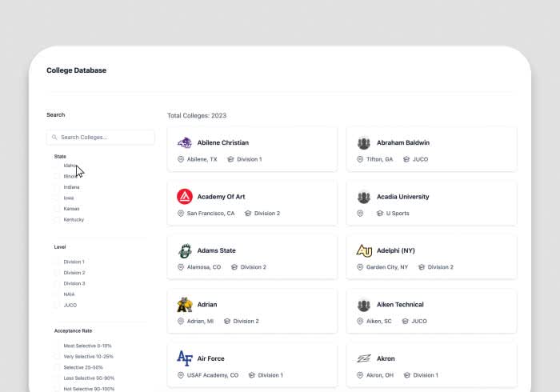
Task: Click the Adrian bulldog logo
Action: tap(185, 305)
